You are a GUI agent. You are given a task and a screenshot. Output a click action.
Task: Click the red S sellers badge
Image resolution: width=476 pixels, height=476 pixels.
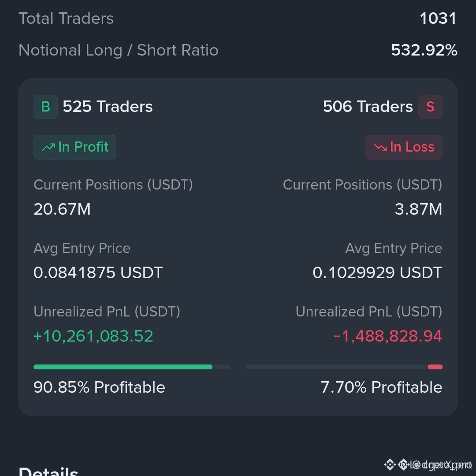tap(430, 107)
